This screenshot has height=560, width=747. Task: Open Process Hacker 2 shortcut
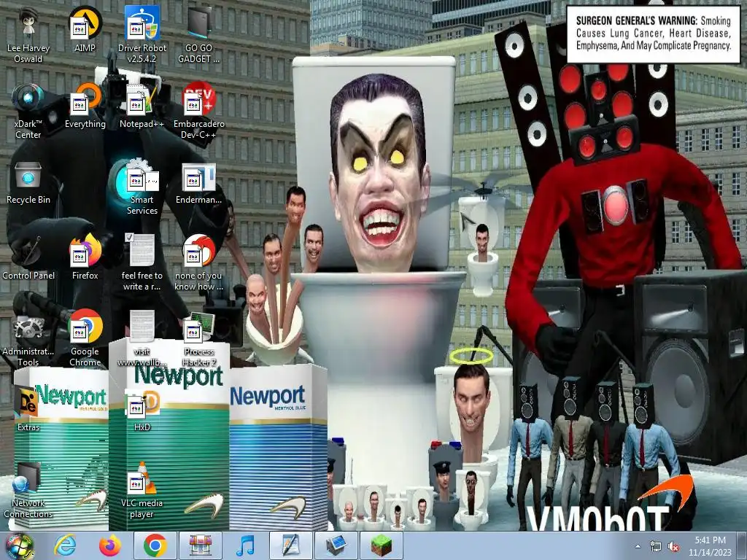pos(198,339)
